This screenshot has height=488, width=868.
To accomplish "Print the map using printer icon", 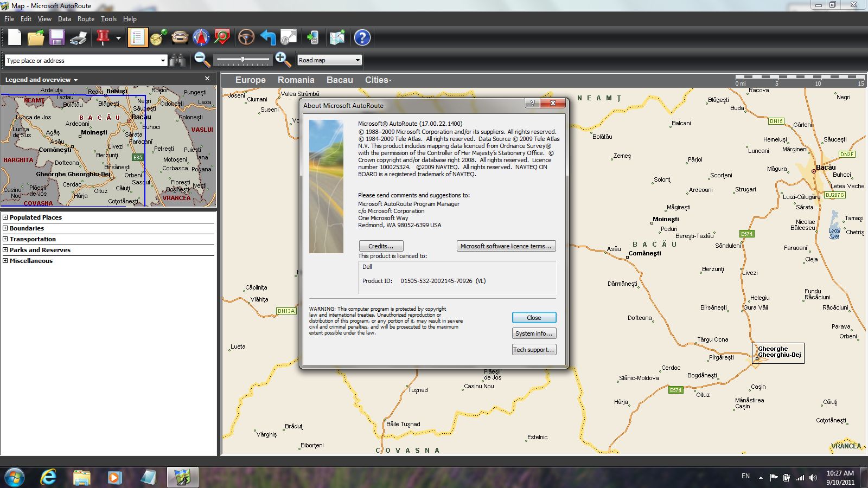I will coord(79,37).
